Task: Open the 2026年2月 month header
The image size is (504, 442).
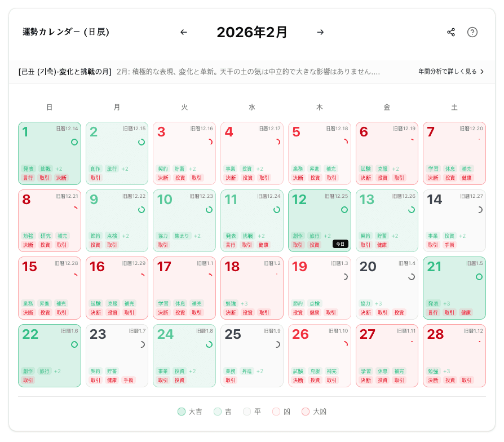Action: 251,32
